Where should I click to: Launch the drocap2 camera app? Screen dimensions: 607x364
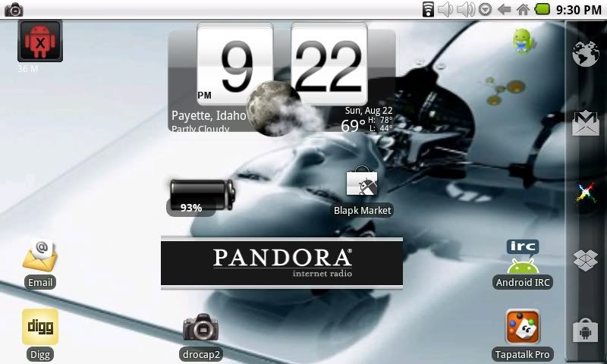200,337
